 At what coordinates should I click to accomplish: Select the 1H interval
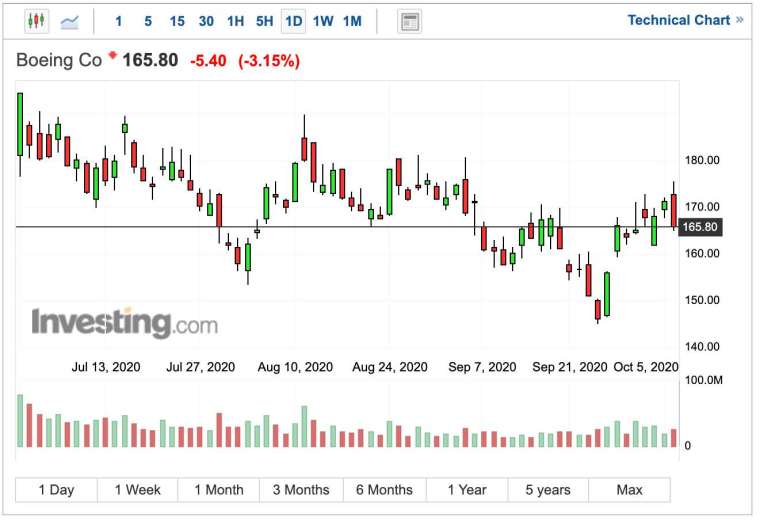tap(236, 21)
